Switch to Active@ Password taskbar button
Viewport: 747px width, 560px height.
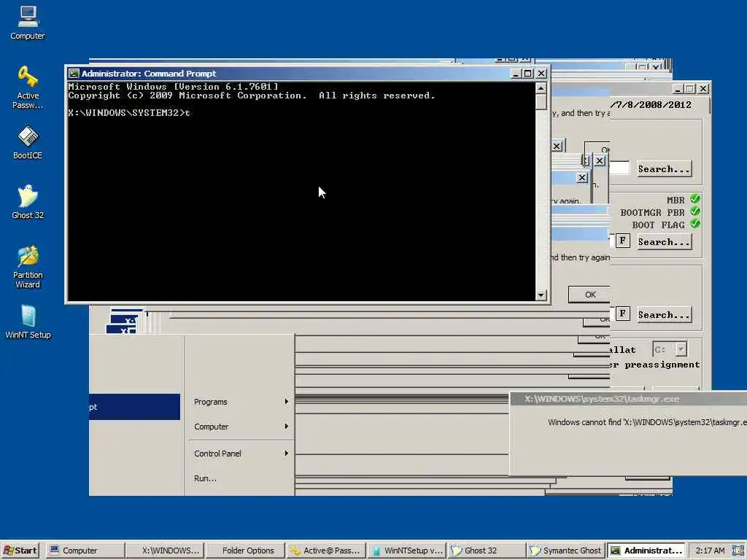tap(326, 551)
